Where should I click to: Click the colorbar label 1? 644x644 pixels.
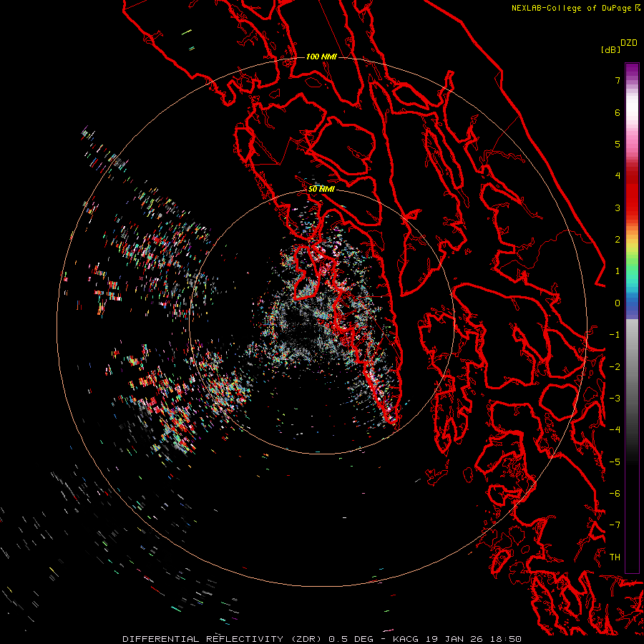[618, 271]
